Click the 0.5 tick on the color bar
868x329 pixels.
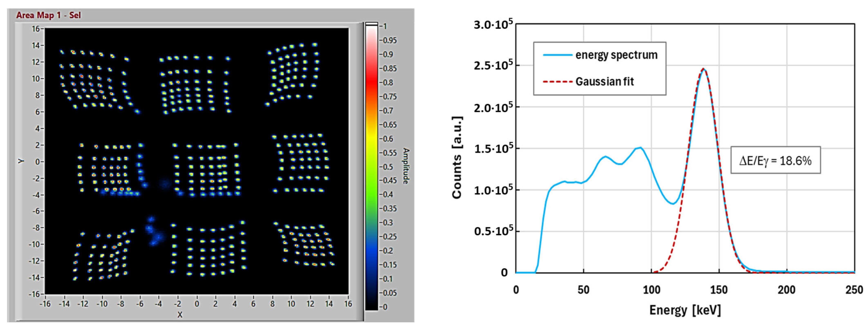click(387, 167)
